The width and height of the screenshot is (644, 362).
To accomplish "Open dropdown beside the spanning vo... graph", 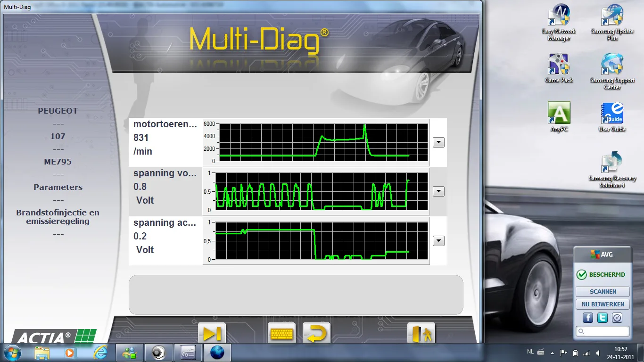I will tap(438, 191).
